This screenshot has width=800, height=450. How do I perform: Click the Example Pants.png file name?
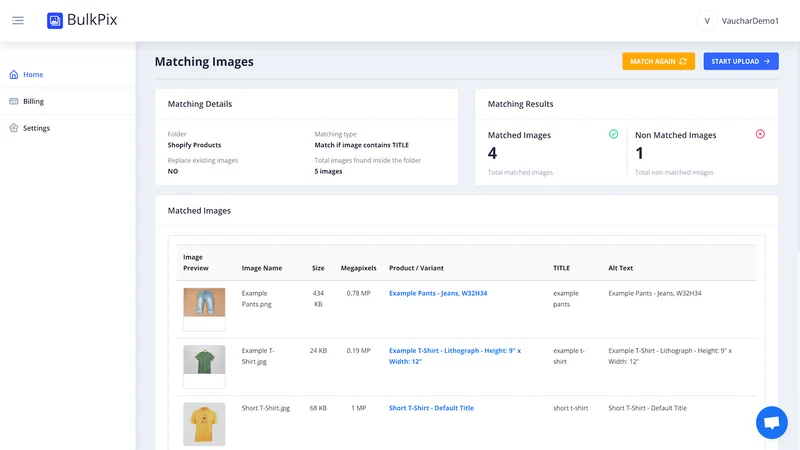[x=257, y=298]
